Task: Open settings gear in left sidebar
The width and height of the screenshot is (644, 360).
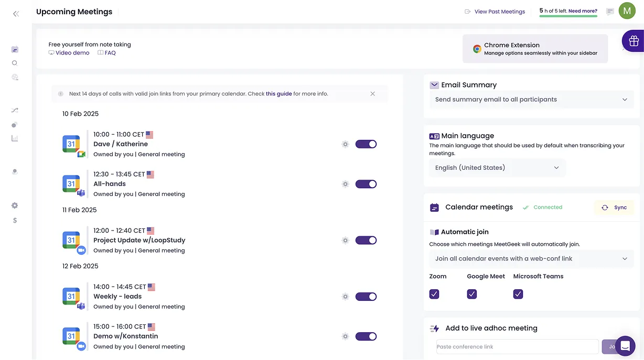Action: pyautogui.click(x=15, y=205)
